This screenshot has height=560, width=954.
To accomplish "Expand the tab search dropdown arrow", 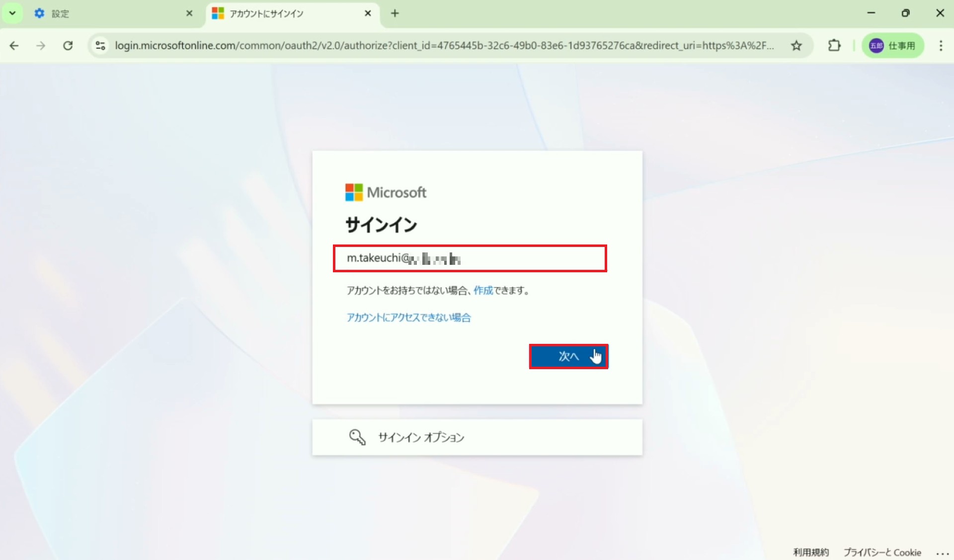I will click(x=12, y=13).
